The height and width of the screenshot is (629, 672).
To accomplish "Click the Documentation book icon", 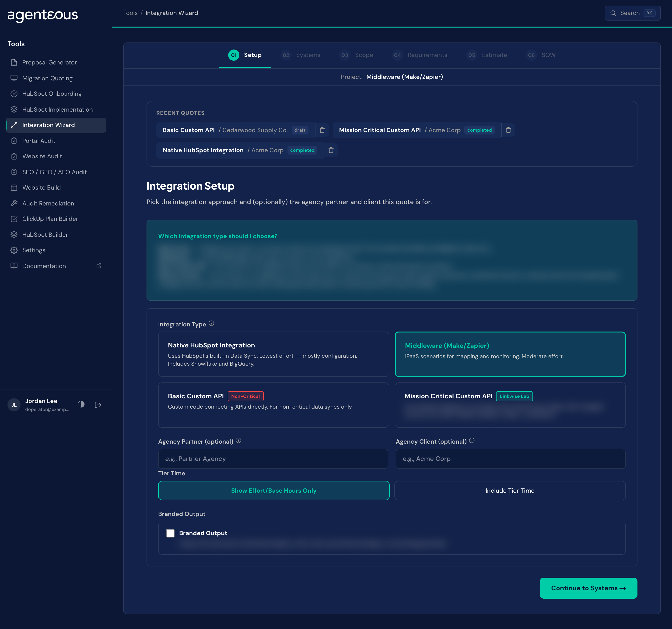I will (14, 266).
